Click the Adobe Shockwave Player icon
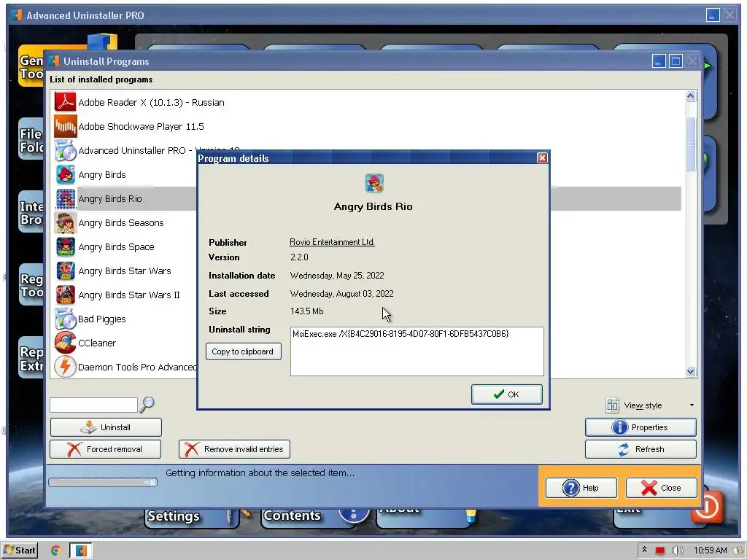The height and width of the screenshot is (560, 747). 65,126
